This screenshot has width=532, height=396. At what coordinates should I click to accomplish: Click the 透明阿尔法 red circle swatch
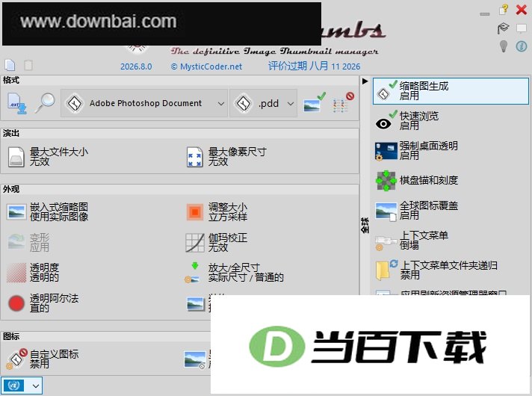(16, 303)
